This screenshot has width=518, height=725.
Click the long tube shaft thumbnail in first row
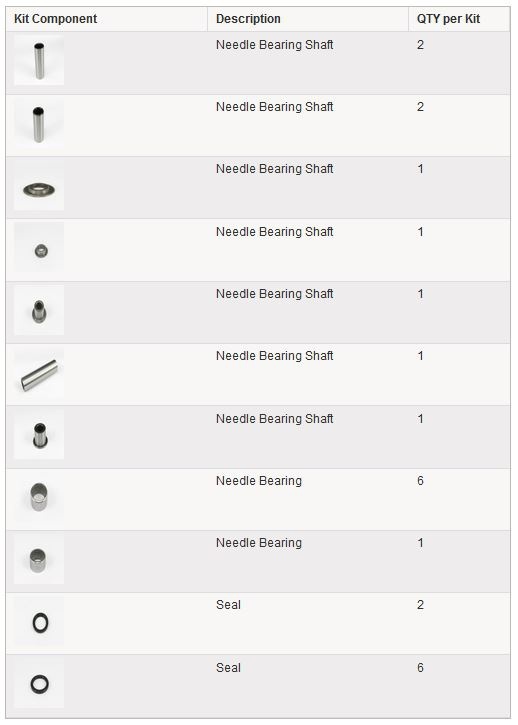pos(39,61)
